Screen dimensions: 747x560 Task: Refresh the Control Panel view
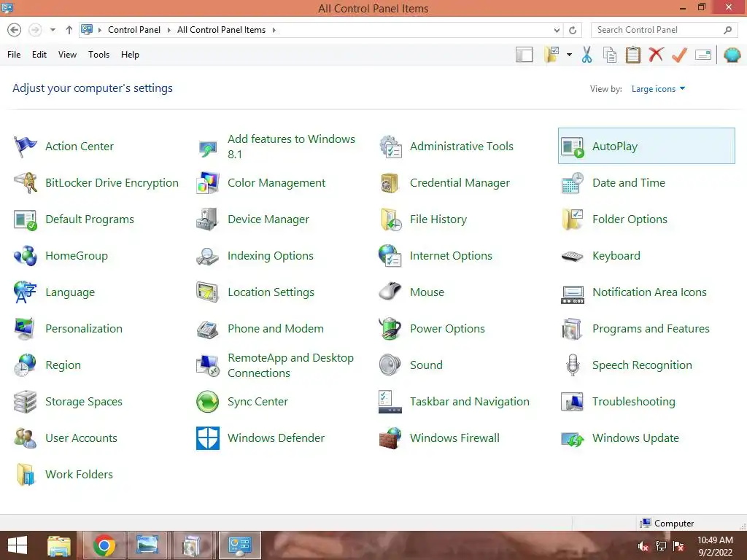[x=573, y=30]
